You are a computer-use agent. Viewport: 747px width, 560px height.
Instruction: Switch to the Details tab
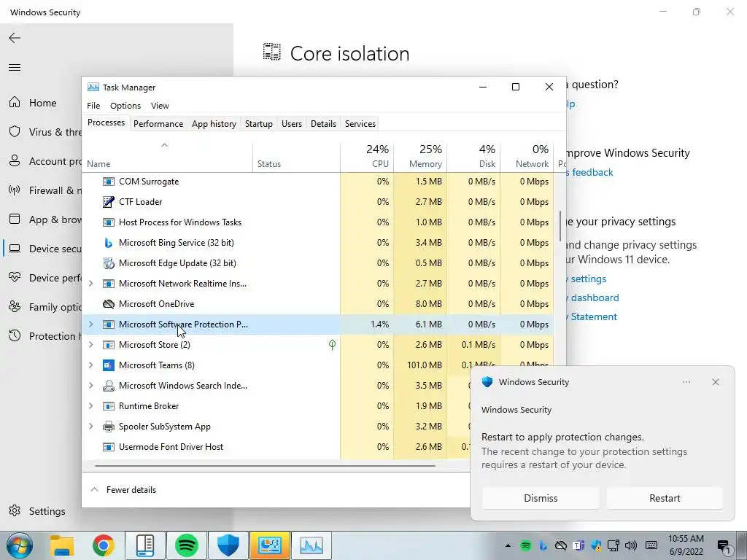[323, 124]
